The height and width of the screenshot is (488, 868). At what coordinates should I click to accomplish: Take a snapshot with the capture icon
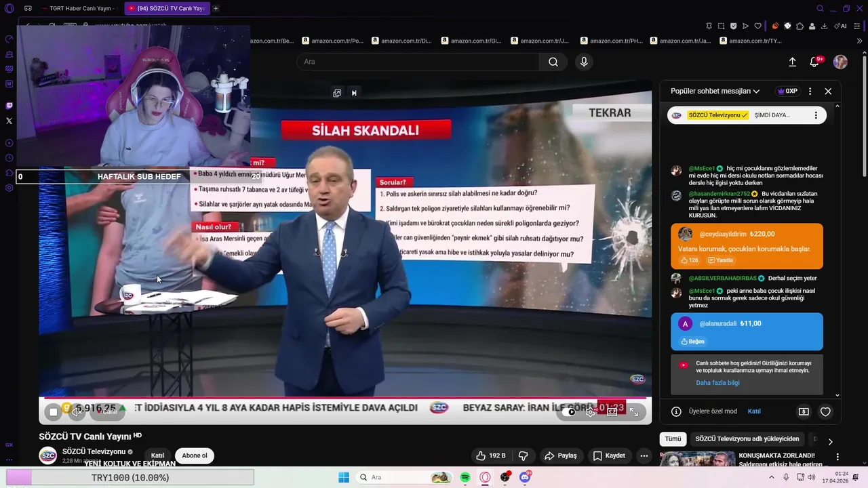click(721, 26)
